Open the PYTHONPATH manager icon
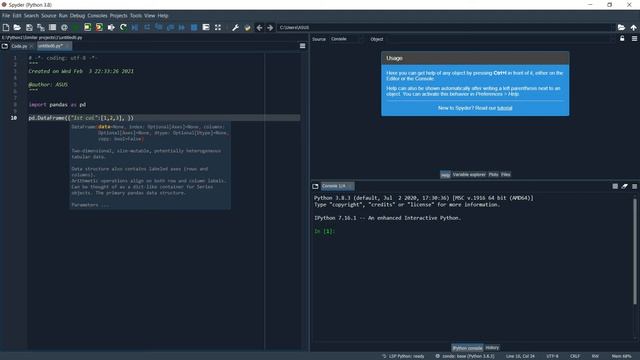This screenshot has height=360, width=640. click(247, 27)
